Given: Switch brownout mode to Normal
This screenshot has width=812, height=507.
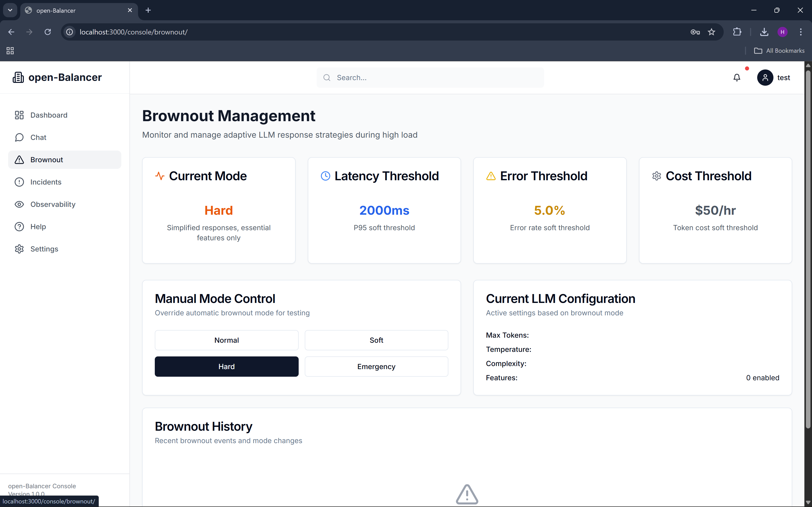Looking at the screenshot, I should (227, 340).
